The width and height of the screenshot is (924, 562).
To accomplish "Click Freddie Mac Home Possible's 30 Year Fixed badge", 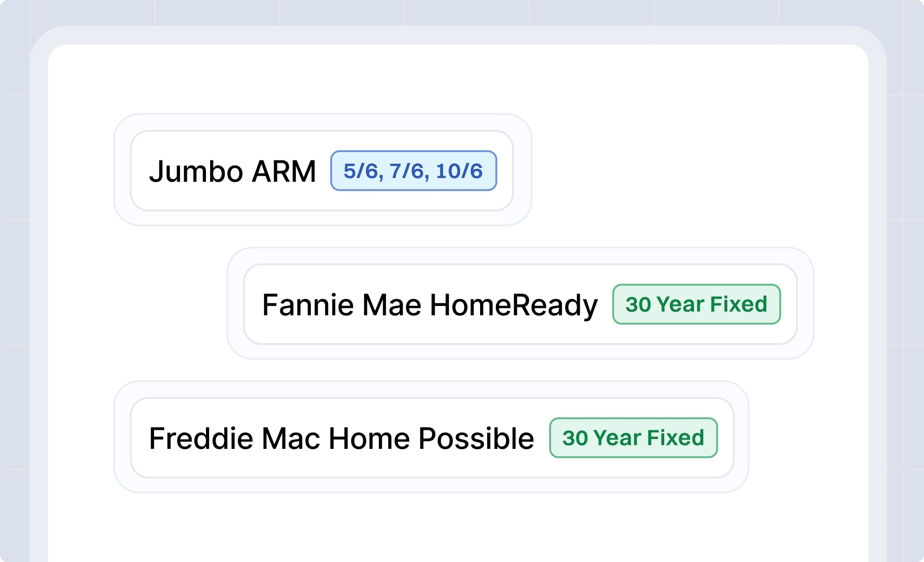I will 633,438.
